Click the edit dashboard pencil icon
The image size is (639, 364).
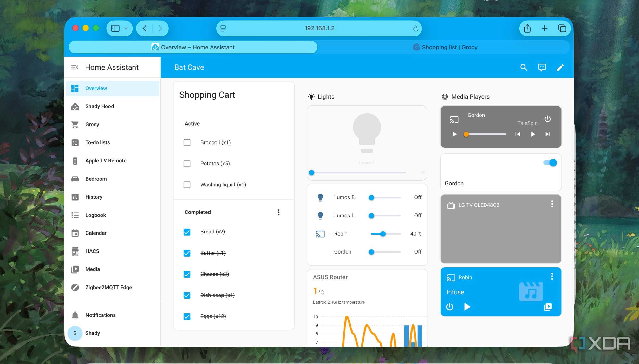click(x=560, y=68)
